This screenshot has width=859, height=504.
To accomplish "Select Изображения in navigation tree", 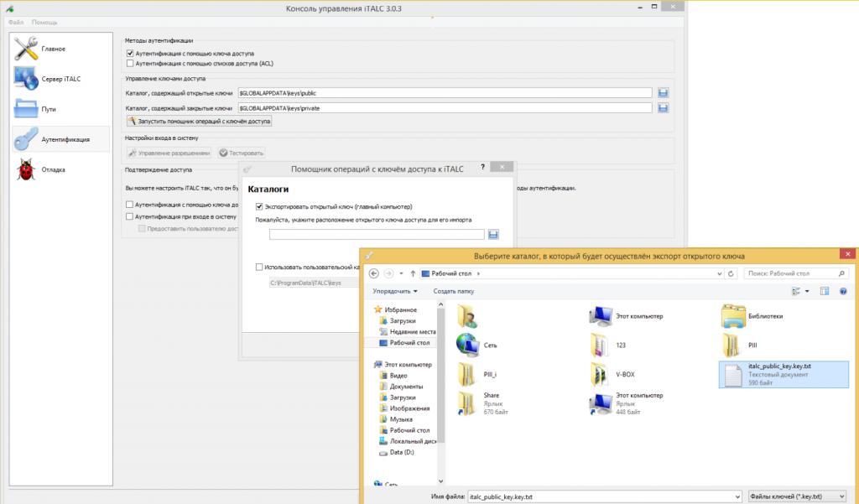I will (409, 408).
